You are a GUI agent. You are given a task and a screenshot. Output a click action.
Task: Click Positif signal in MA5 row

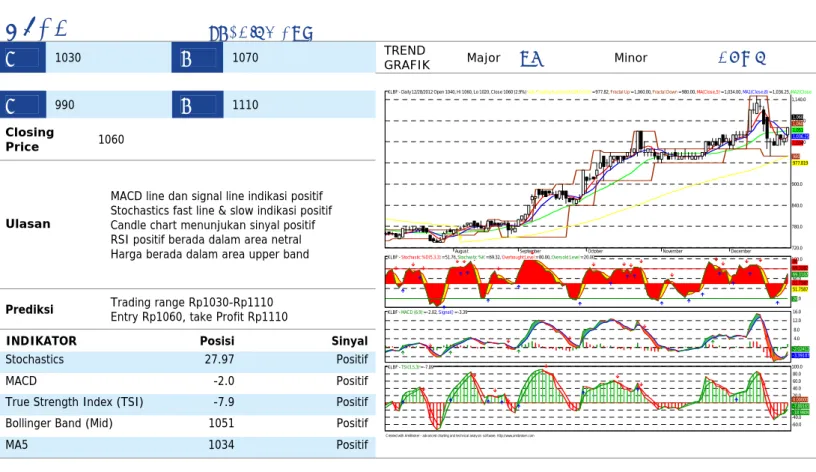click(x=352, y=445)
